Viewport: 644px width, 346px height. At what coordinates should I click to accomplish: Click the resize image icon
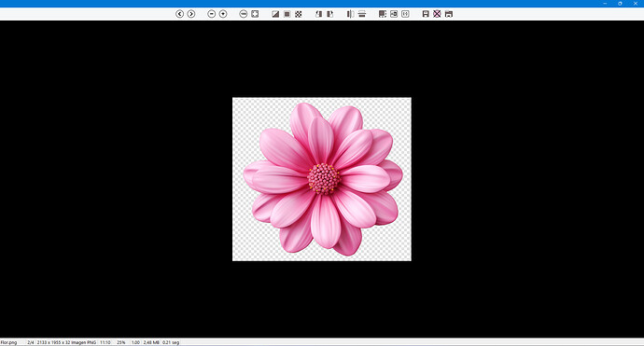click(x=394, y=14)
